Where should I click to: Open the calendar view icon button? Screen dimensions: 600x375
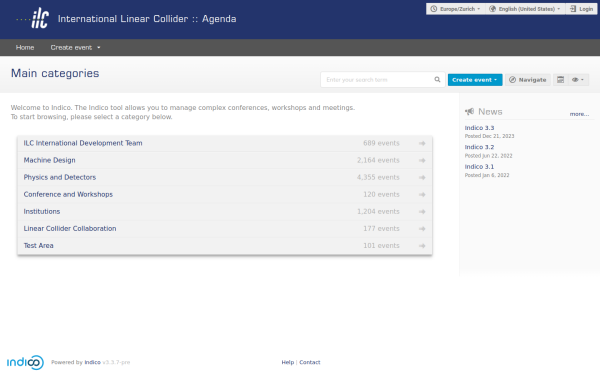(560, 80)
